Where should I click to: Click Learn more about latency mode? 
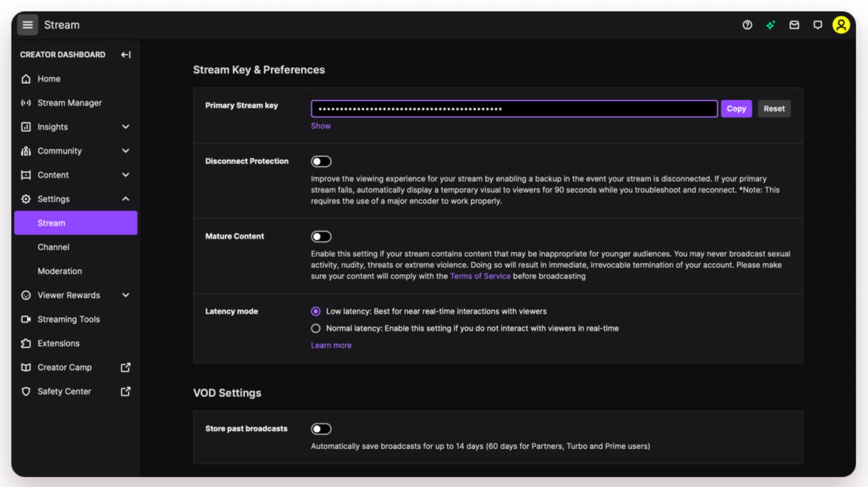(x=331, y=345)
